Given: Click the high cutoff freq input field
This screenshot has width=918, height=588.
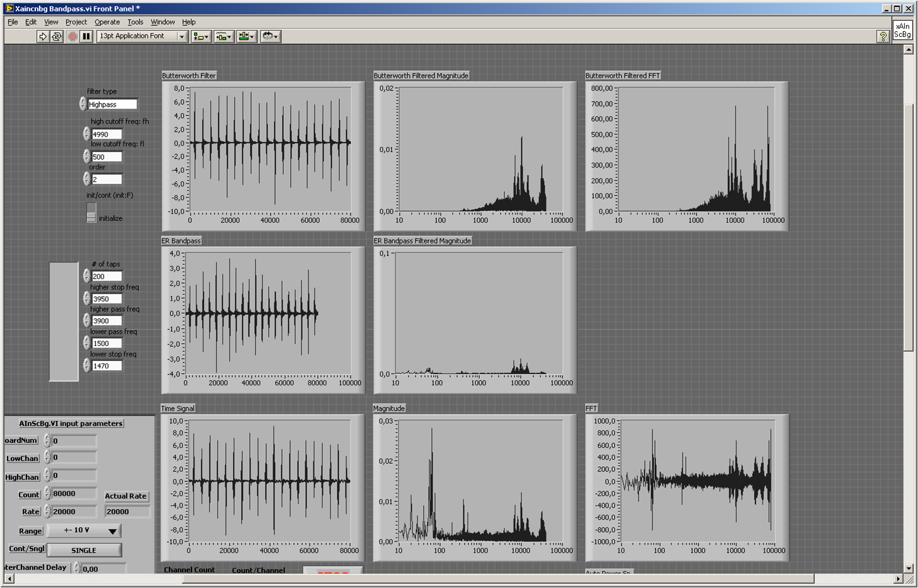Looking at the screenshot, I should tap(106, 134).
